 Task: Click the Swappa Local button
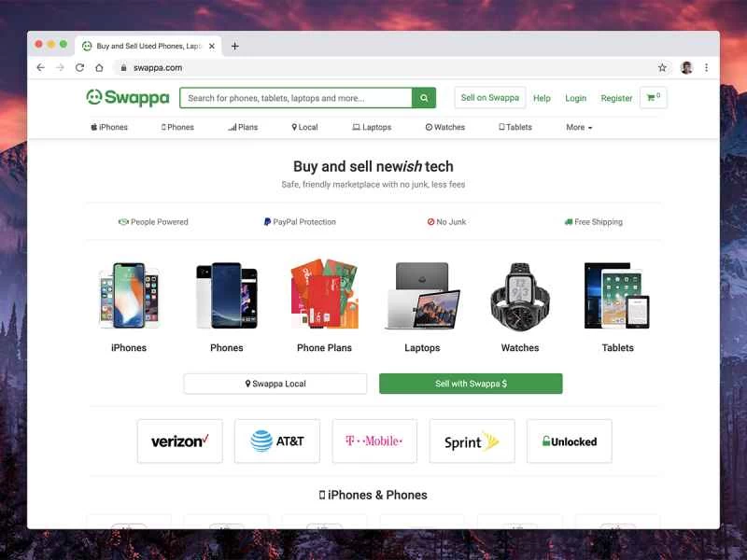(275, 384)
